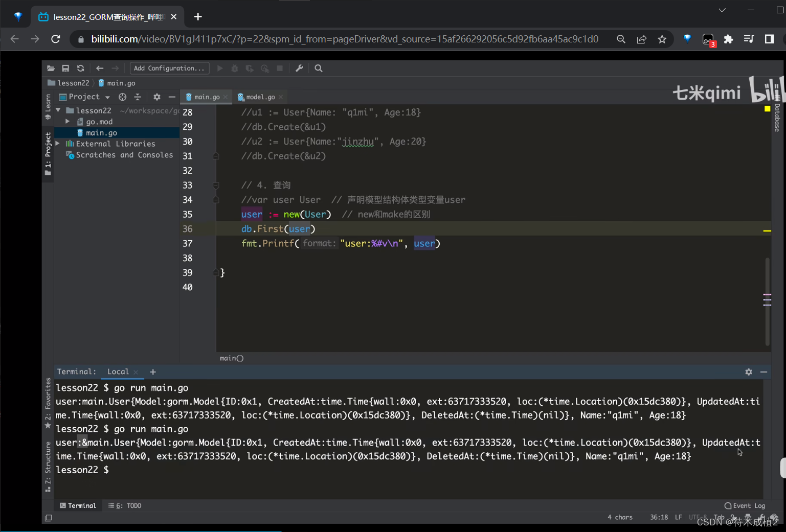Open Project panel gear options

point(157,97)
